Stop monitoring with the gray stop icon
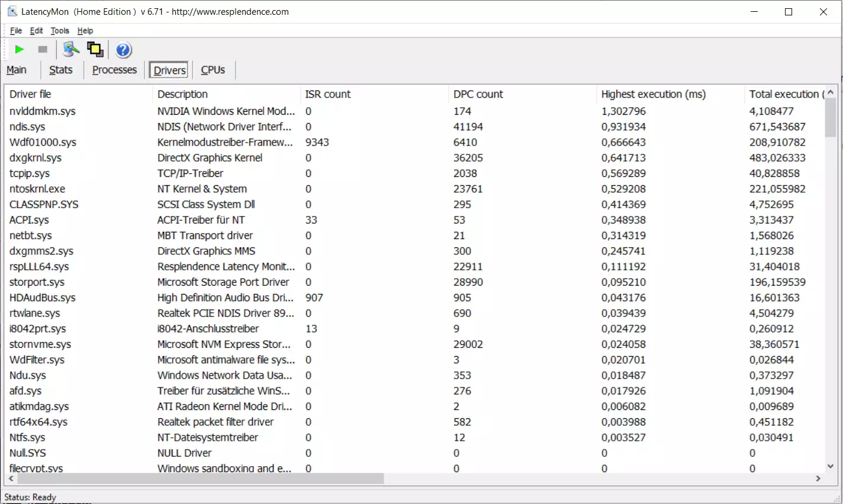Viewport: 843px width, 504px height. point(43,50)
